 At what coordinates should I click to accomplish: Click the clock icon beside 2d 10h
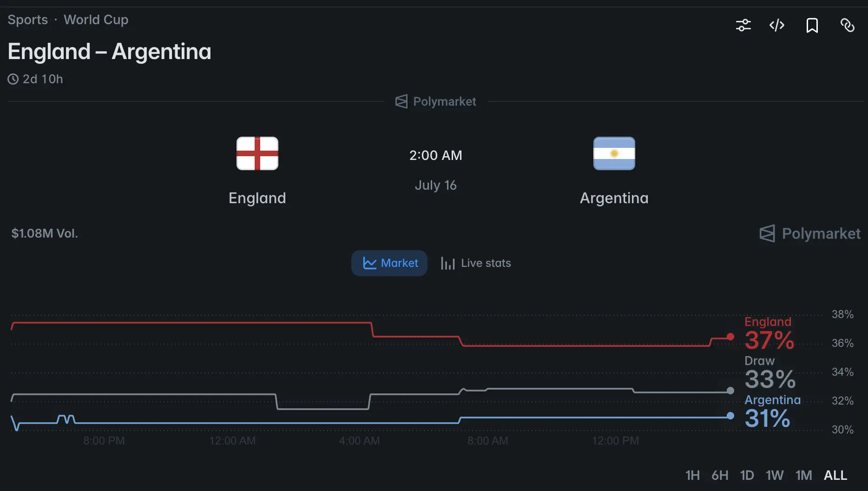[13, 79]
